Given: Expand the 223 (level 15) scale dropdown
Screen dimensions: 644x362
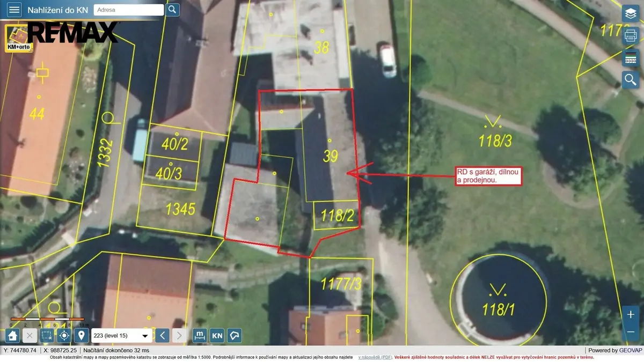Looking at the screenshot, I should tap(121, 336).
